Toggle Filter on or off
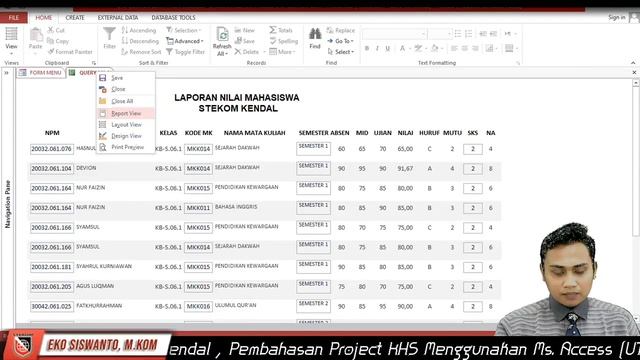The width and height of the screenshot is (640, 360). tap(186, 52)
